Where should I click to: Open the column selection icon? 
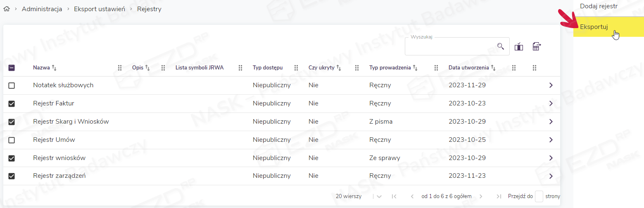[x=519, y=47]
